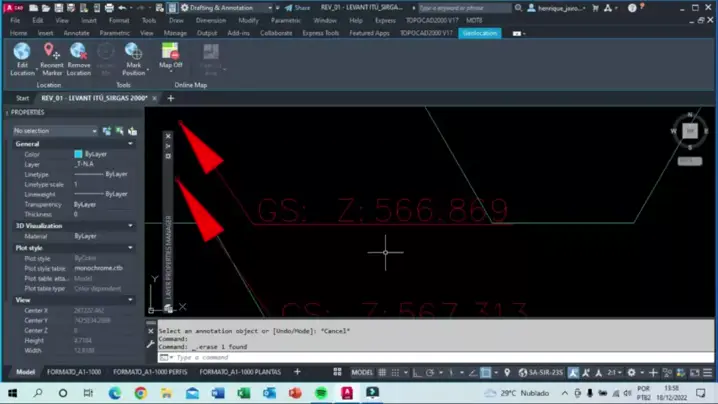Image resolution: width=718 pixels, height=404 pixels.
Task: Select the ByLayer color swatch
Action: 78,154
